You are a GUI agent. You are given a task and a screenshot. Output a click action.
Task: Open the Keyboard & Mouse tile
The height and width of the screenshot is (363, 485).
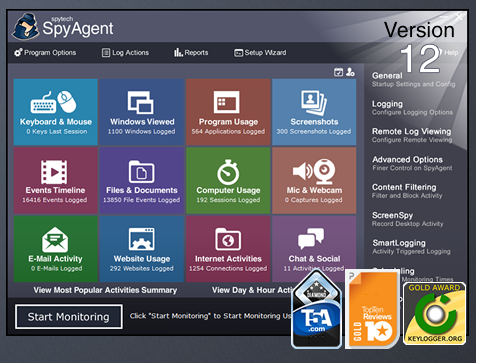coord(56,112)
